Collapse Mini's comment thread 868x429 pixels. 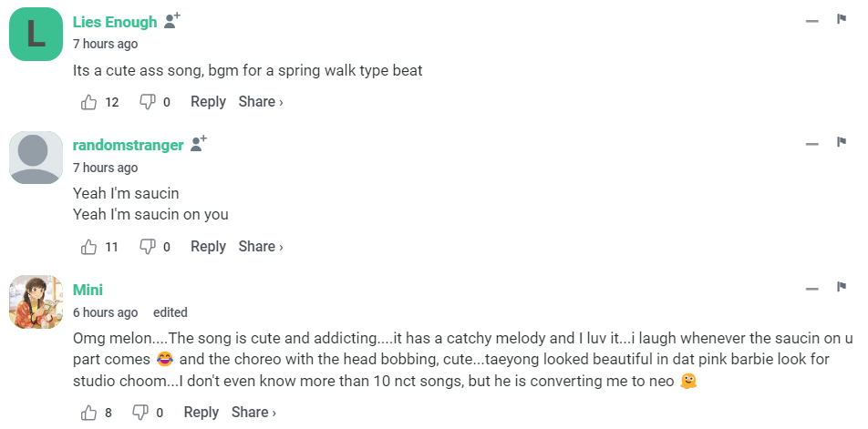coord(812,289)
